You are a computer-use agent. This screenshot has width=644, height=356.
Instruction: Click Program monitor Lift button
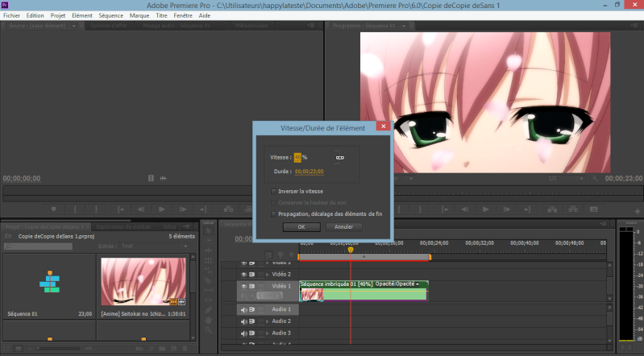click(552, 209)
